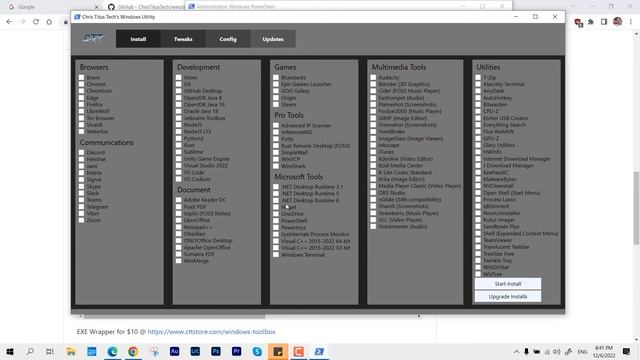Open Skype from taskbar
The width and height of the screenshot is (640, 360).
click(x=257, y=351)
